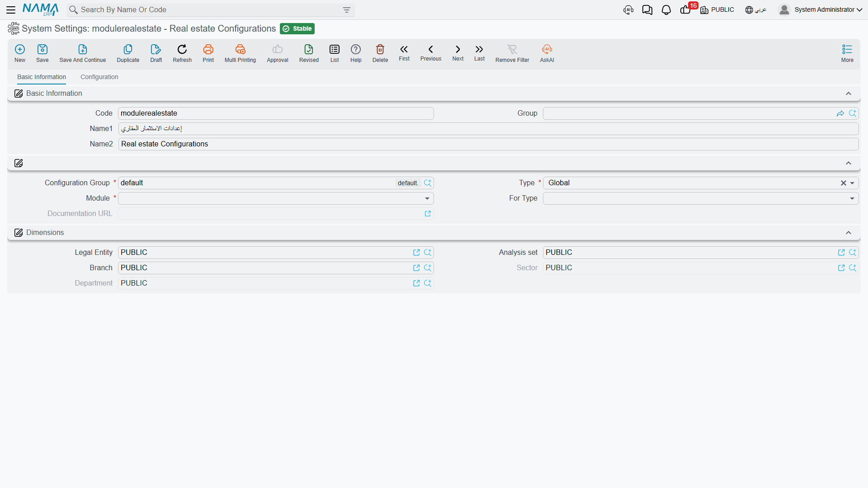Open AskAI assistant from the toolbar
Viewport: 868px width, 488px height.
547,53
